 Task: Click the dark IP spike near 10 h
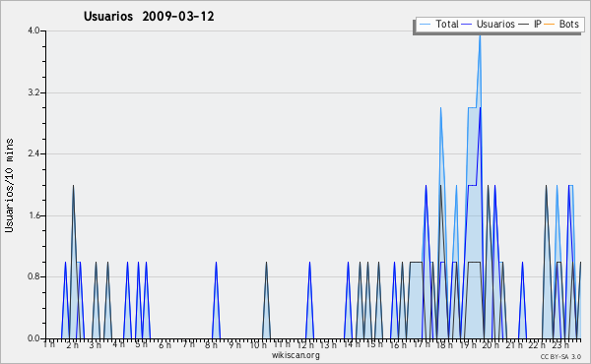click(x=267, y=300)
